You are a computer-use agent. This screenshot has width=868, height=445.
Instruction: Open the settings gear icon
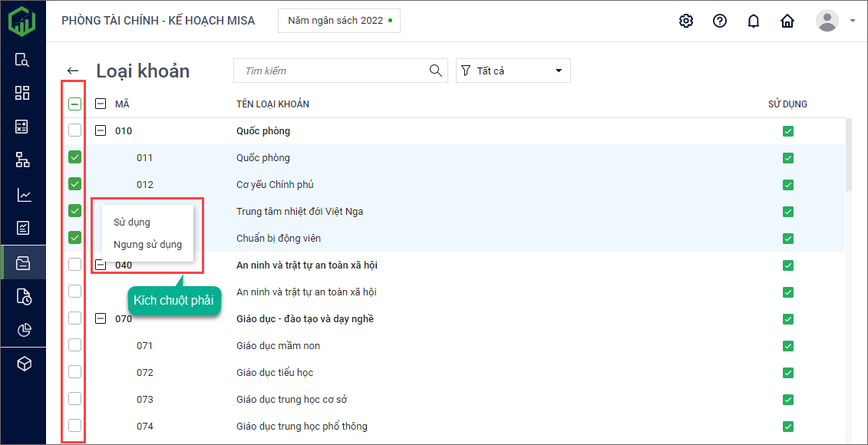(x=686, y=21)
